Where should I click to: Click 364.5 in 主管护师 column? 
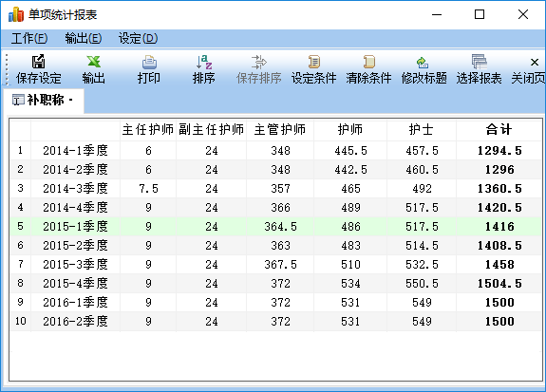[280, 227]
